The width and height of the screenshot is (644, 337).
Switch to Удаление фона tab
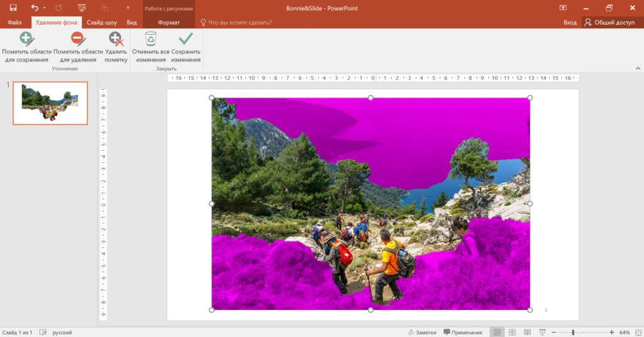[x=56, y=23]
